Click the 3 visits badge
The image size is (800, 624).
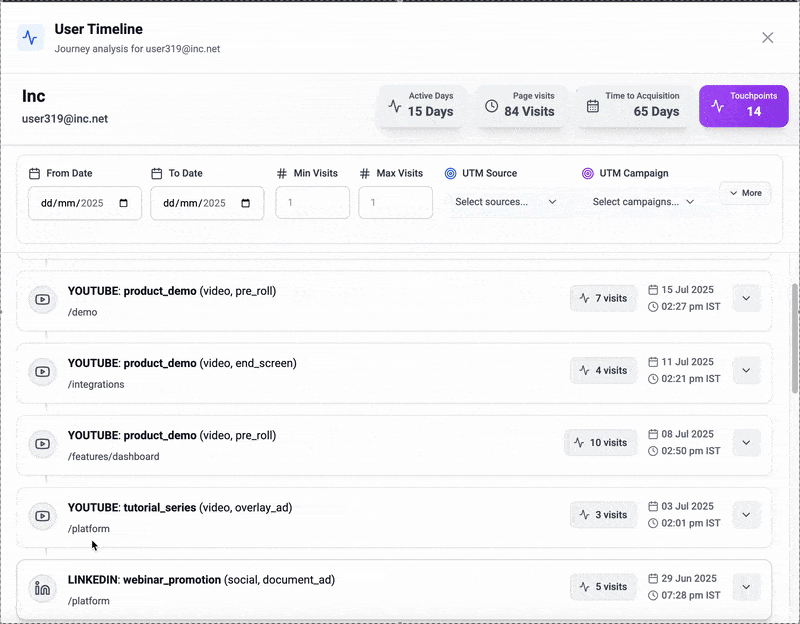coord(604,515)
